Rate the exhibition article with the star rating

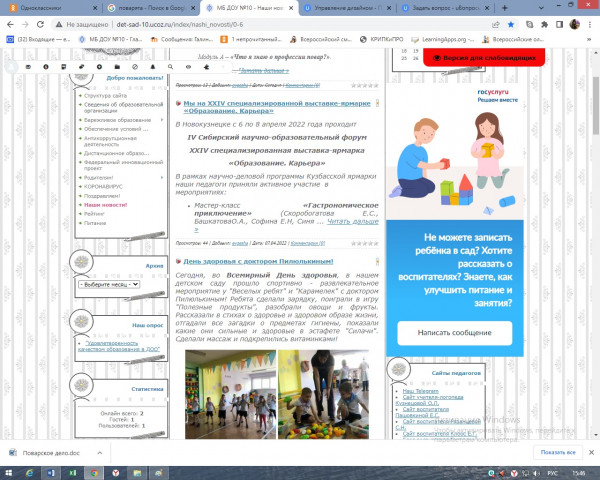point(365,243)
